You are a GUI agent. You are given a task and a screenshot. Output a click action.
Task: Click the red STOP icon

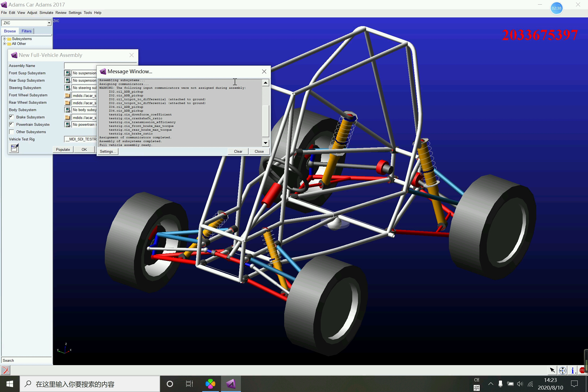[582, 370]
